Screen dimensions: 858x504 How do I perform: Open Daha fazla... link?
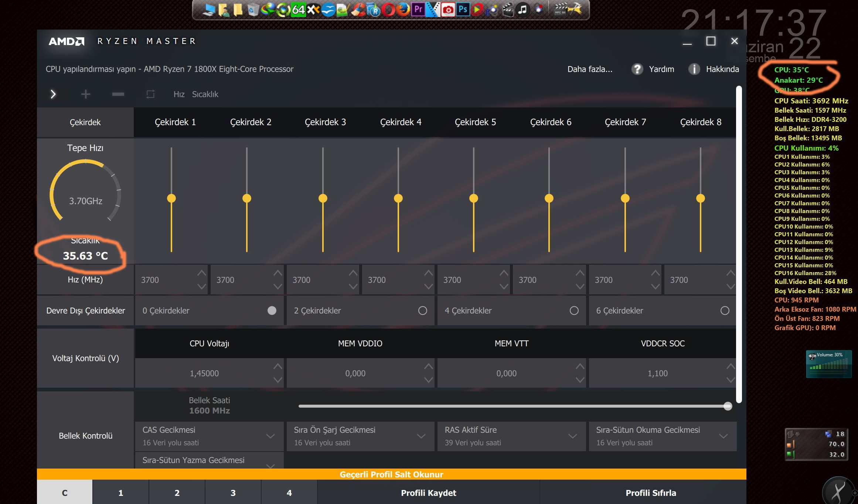(x=590, y=69)
